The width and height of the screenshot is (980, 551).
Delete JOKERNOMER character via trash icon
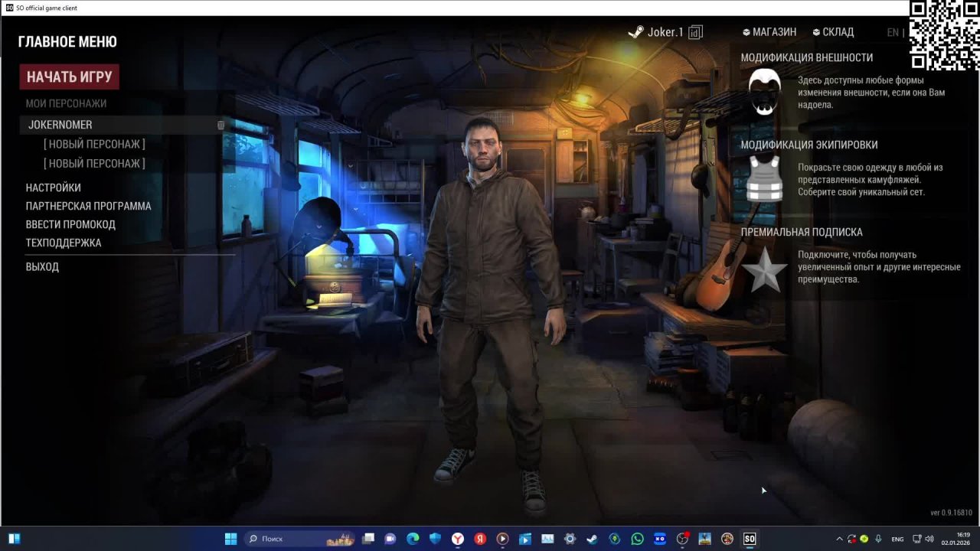pyautogui.click(x=220, y=125)
